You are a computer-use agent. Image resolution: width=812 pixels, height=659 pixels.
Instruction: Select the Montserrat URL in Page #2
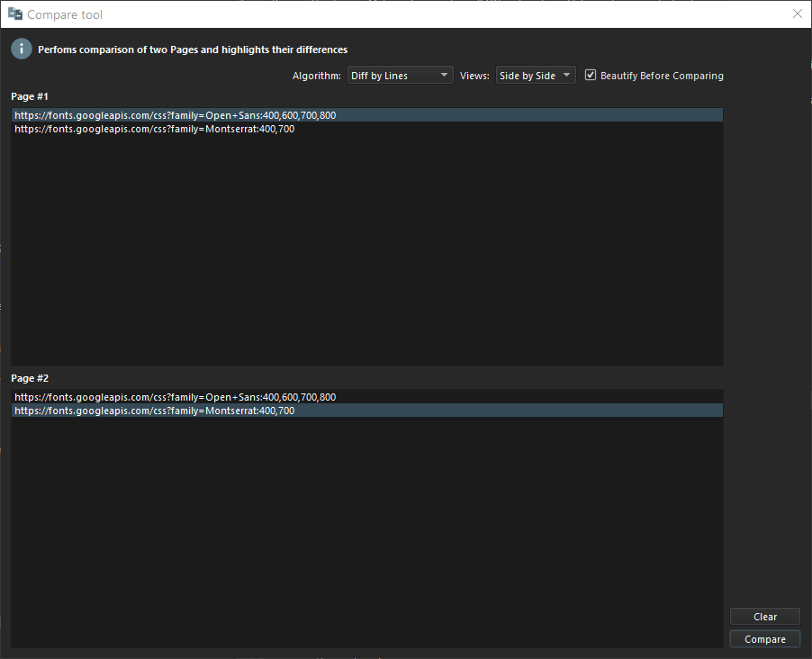point(155,411)
